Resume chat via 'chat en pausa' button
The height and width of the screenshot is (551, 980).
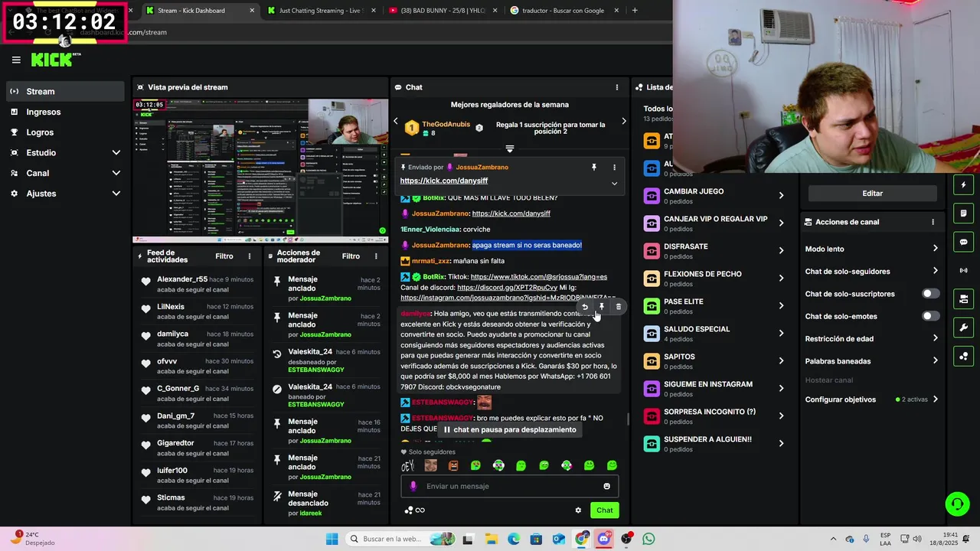pyautogui.click(x=509, y=429)
